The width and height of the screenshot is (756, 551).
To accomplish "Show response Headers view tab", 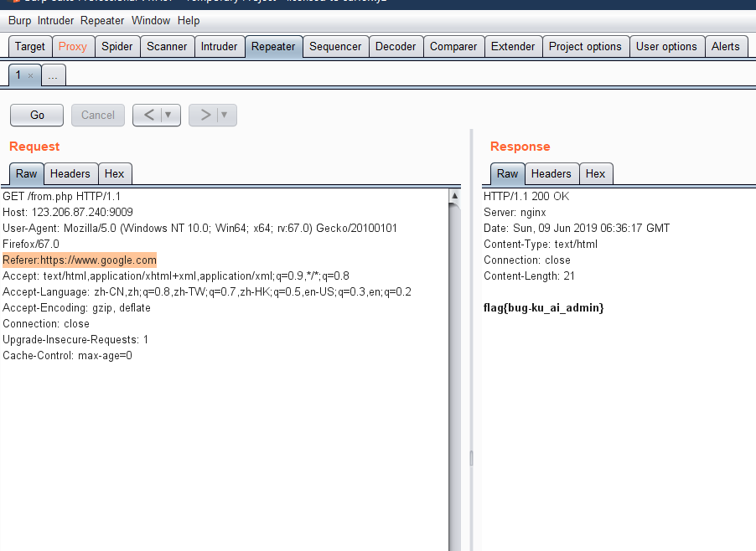I will pos(551,173).
